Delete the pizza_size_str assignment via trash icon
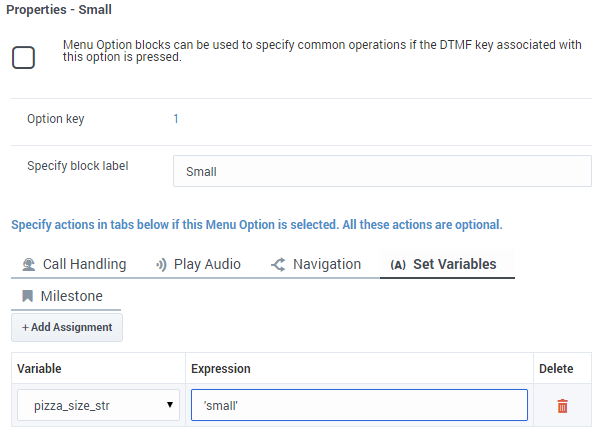602x439 pixels. pos(562,406)
